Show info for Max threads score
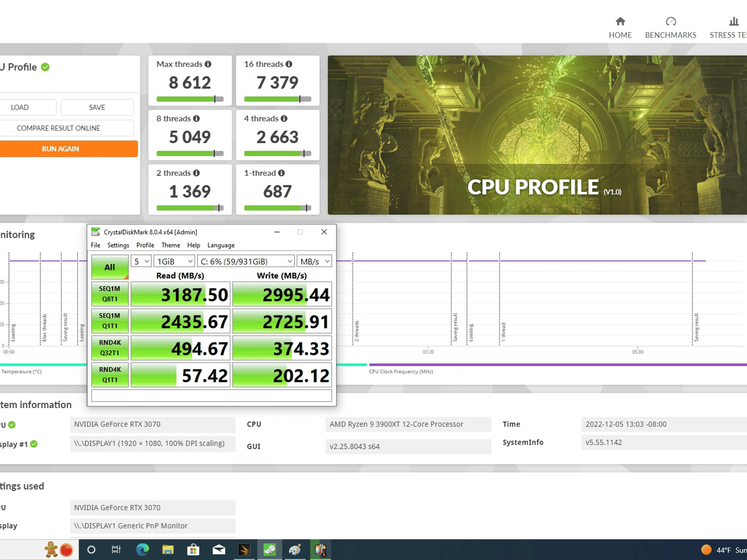Viewport: 747px width, 560px height. point(208,64)
